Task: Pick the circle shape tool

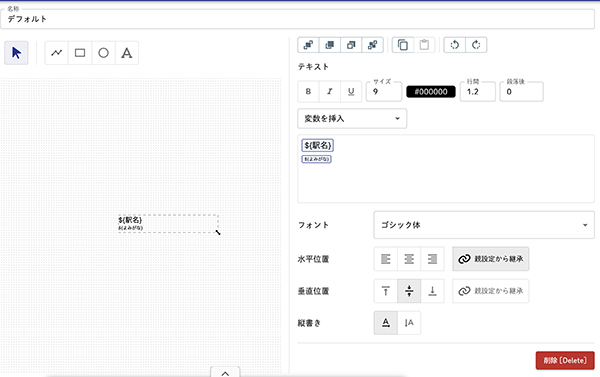Action: tap(103, 53)
